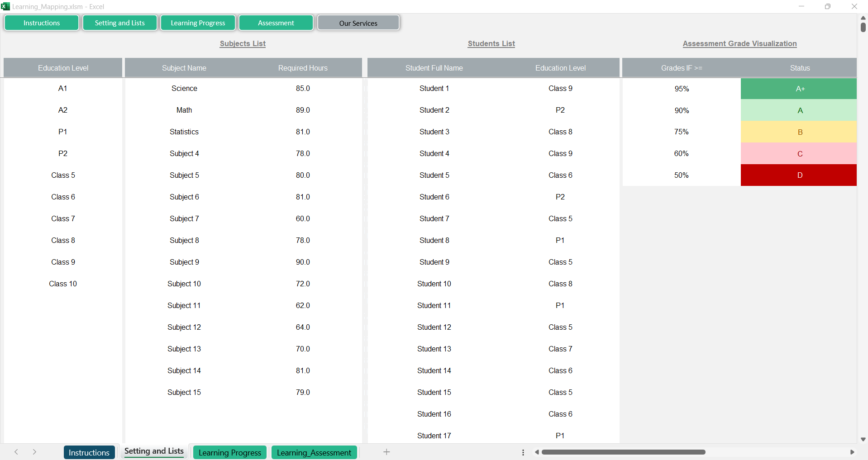Click the horizontal scrollbar left arrow
Screen dimensions: 868x460
pyautogui.click(x=537, y=452)
